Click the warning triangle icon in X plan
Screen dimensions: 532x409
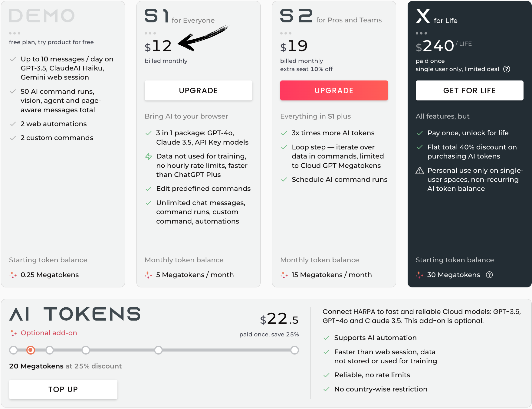pyautogui.click(x=420, y=171)
